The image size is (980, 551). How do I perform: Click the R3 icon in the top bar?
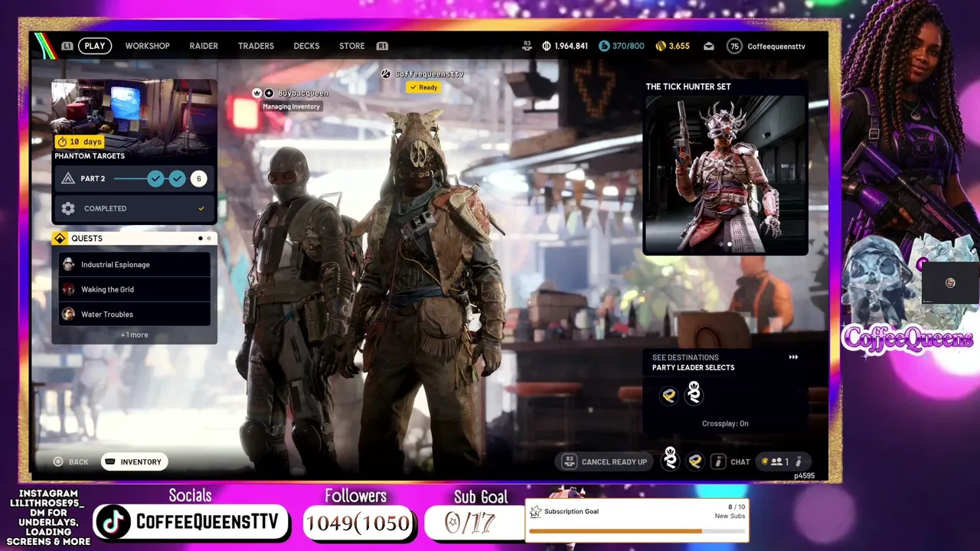pyautogui.click(x=527, y=46)
